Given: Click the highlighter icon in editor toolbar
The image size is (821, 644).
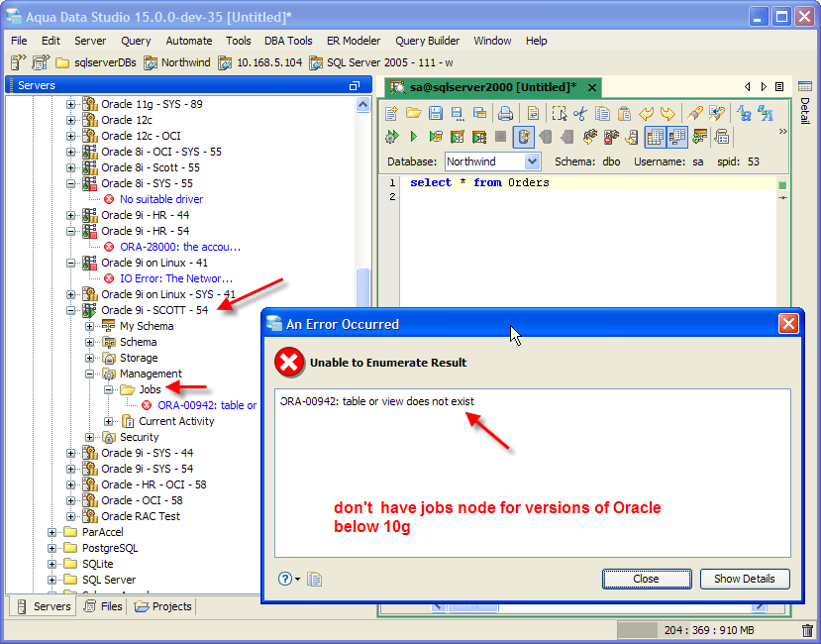Looking at the screenshot, I should (x=695, y=113).
